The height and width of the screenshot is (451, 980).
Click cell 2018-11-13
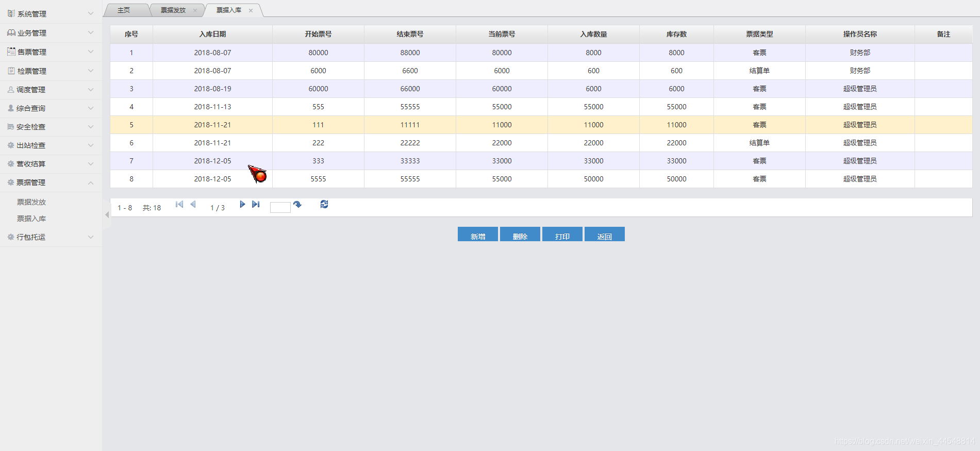(212, 107)
